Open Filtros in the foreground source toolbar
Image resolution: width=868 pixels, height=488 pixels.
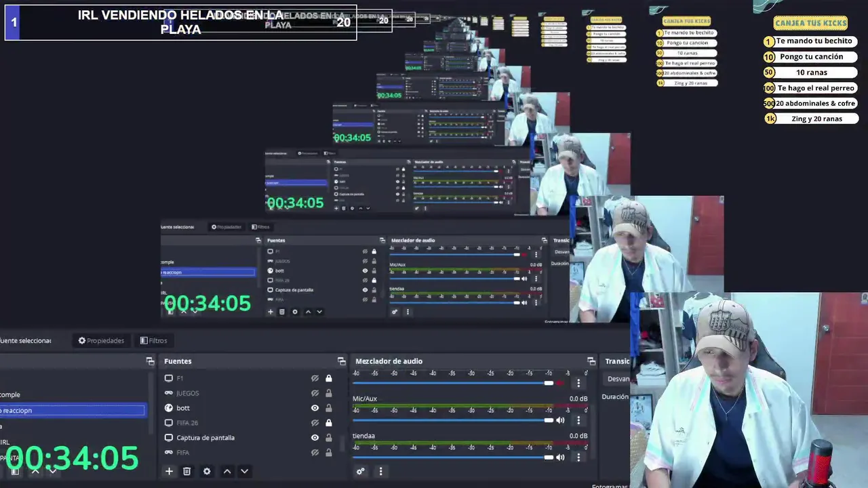coord(153,340)
